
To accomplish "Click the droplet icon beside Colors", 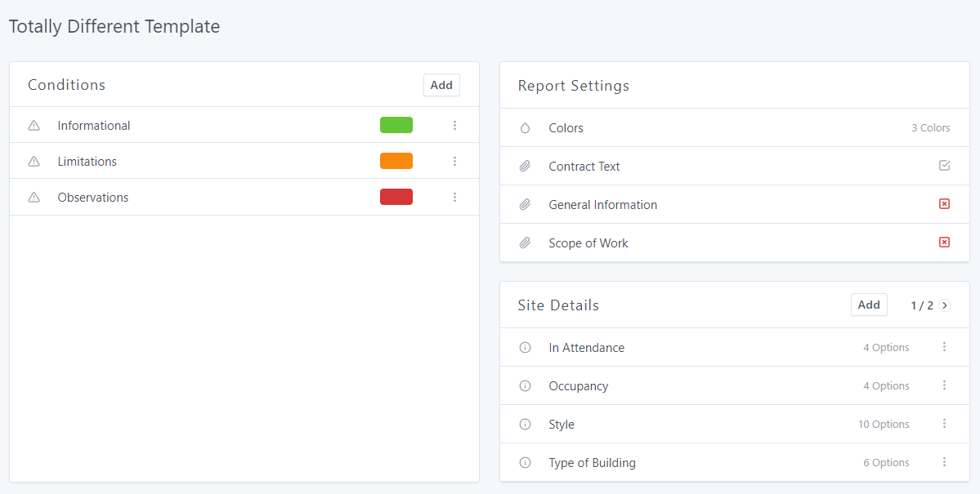I will pyautogui.click(x=525, y=128).
